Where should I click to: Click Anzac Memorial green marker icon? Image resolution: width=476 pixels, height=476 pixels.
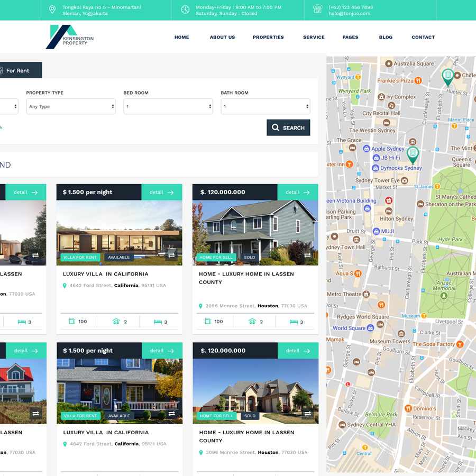444,295
